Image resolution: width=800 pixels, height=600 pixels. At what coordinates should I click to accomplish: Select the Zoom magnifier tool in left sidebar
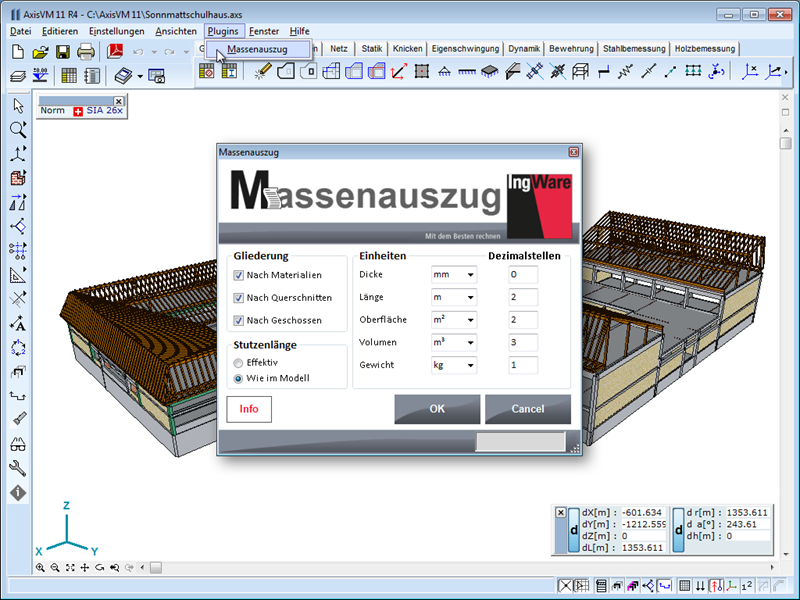[x=17, y=130]
